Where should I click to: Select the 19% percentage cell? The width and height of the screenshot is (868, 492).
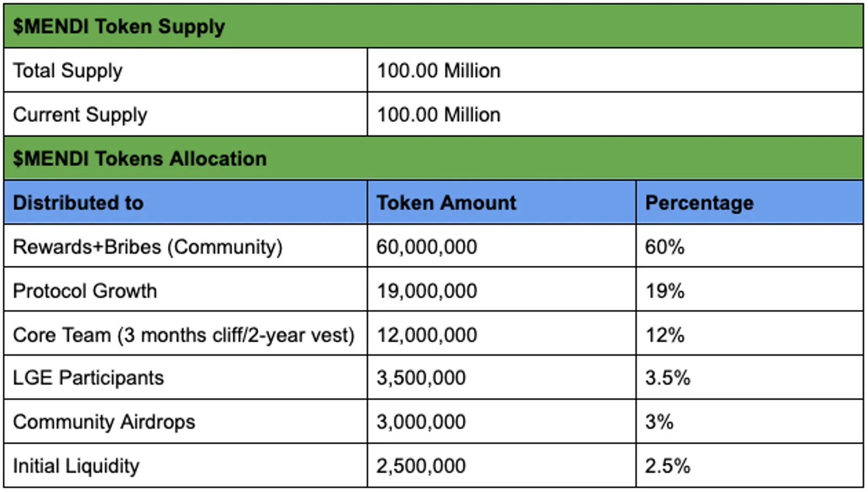(x=750, y=290)
